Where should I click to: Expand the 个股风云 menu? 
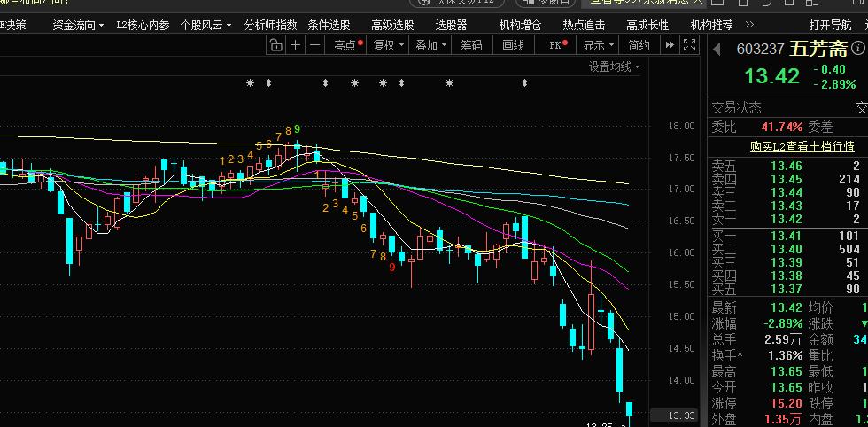click(205, 25)
